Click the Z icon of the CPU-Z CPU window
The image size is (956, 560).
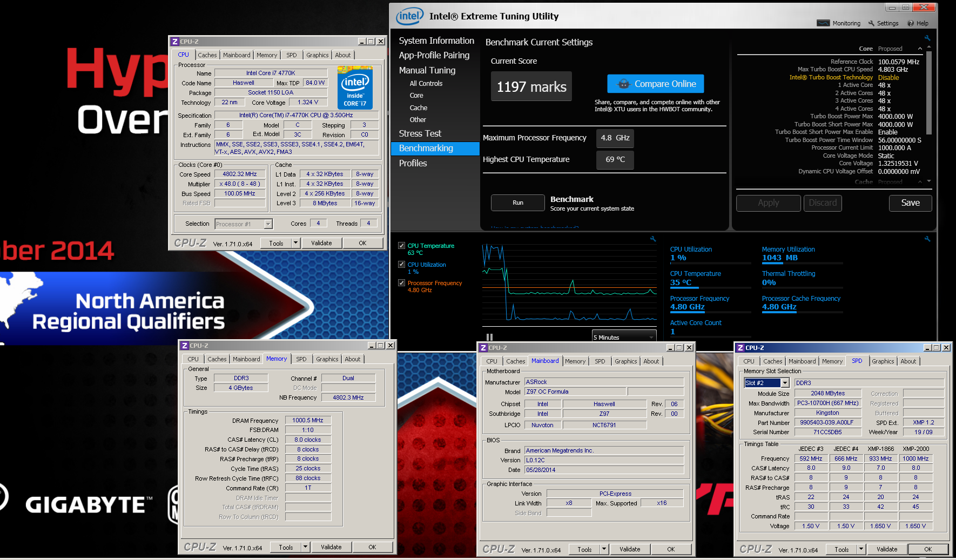point(174,42)
